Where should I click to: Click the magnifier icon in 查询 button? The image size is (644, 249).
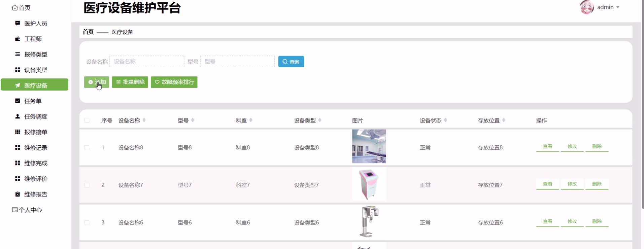pos(285,62)
